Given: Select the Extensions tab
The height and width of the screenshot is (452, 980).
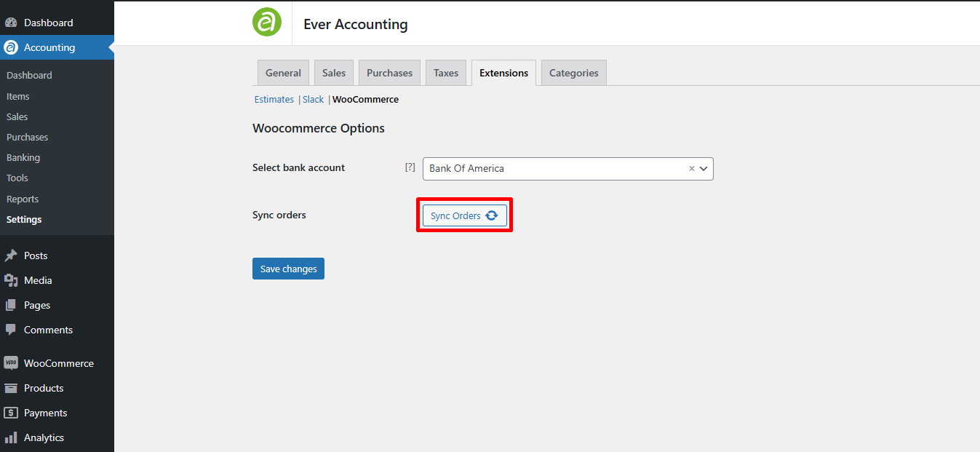Looking at the screenshot, I should [x=504, y=73].
